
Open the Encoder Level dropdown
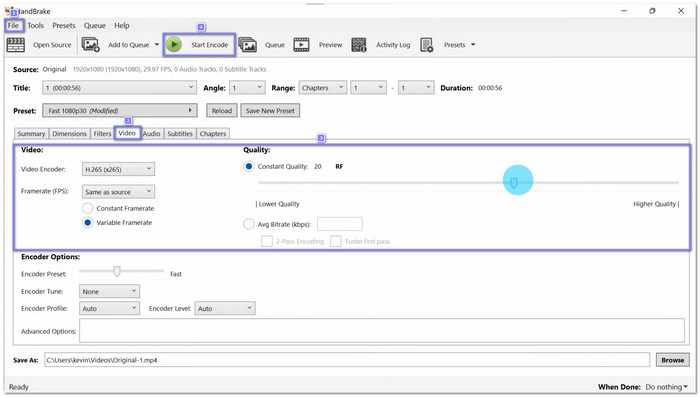225,308
